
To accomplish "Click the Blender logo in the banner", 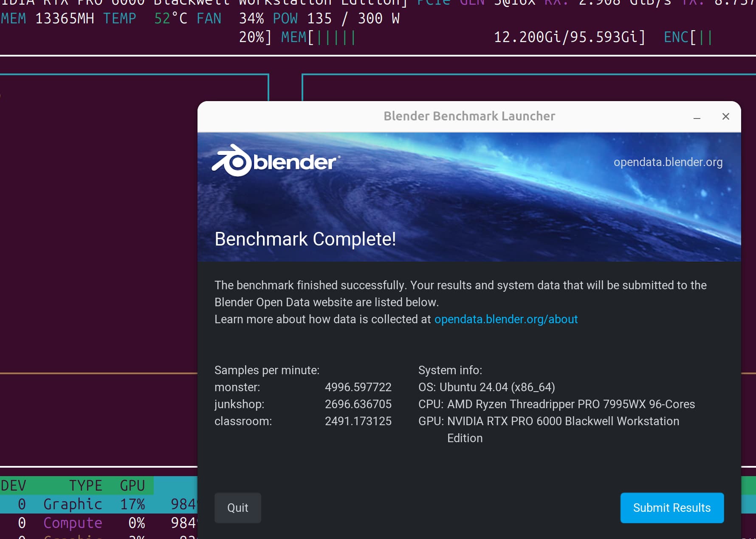I will point(275,161).
